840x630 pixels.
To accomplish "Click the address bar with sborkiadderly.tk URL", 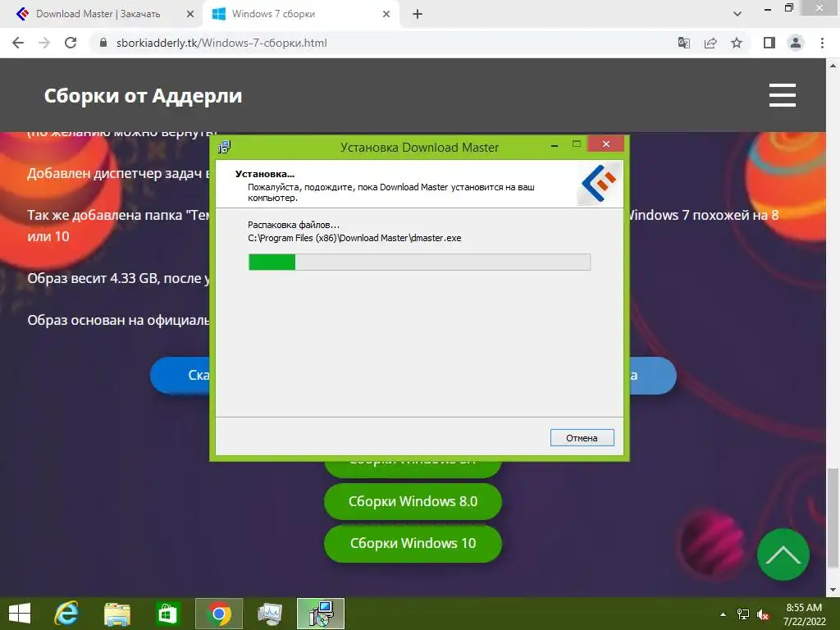I will pyautogui.click(x=221, y=43).
